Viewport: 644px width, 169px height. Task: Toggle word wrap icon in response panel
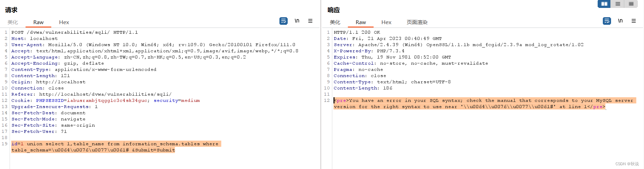pos(607,21)
